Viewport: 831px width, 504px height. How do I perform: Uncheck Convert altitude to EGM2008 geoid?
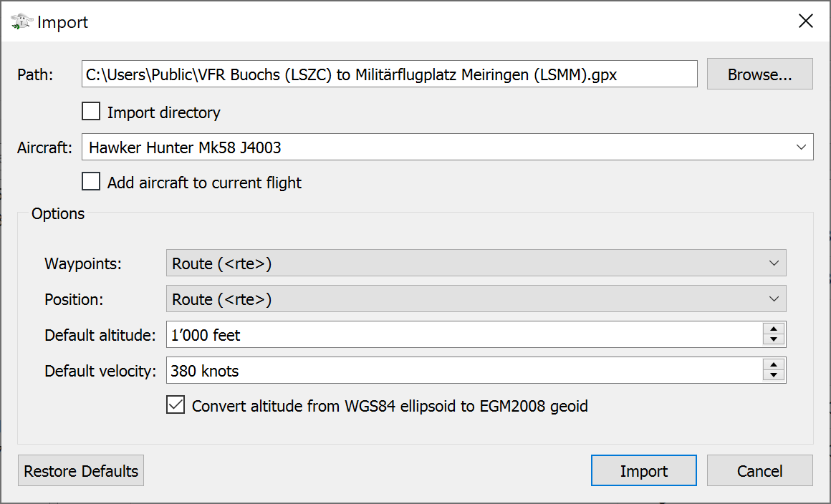coord(176,406)
